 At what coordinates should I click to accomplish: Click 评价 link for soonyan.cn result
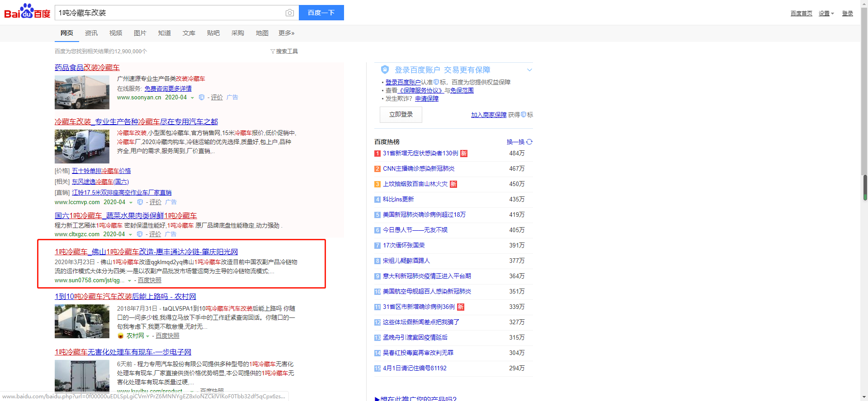[x=217, y=98]
